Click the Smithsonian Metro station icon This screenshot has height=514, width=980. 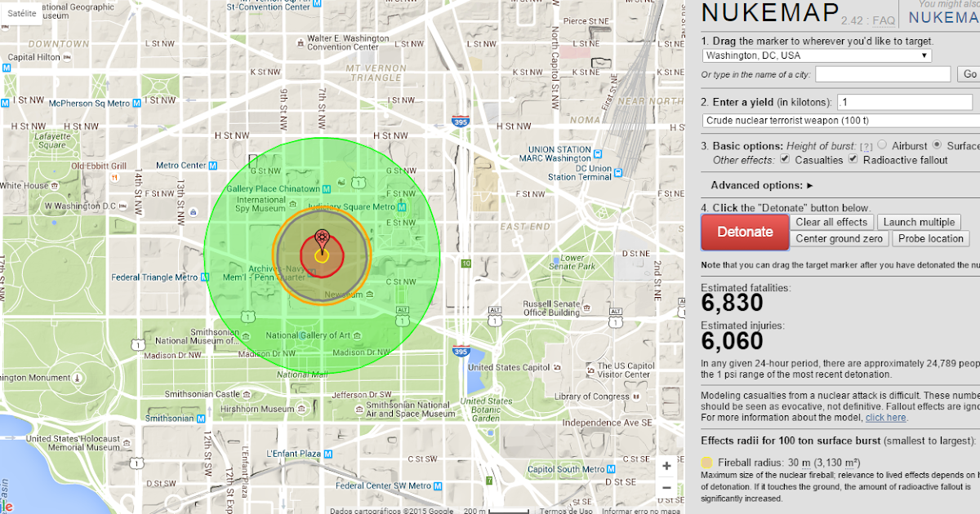coord(200,419)
